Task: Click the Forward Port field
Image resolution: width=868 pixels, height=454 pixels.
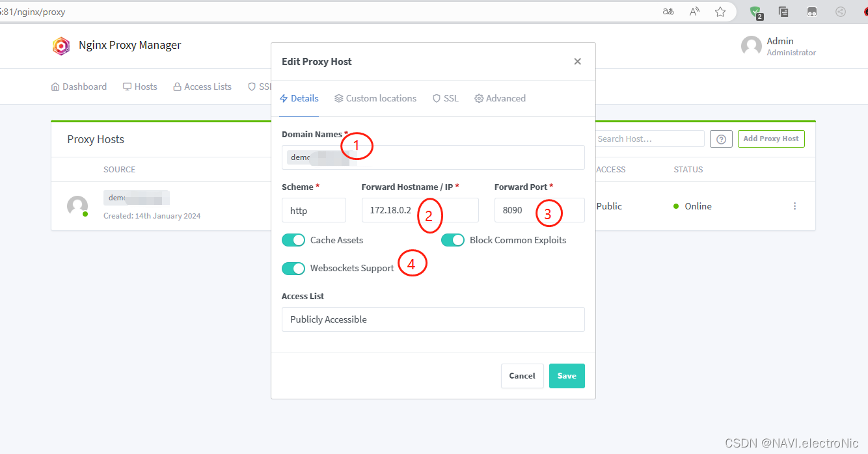Action: point(539,210)
